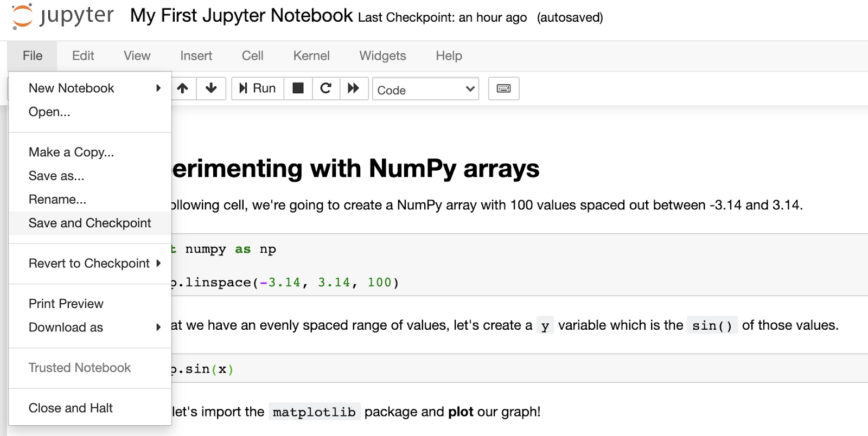Viewport: 868px width, 436px height.
Task: Click the linspace code cell
Action: click(520, 265)
